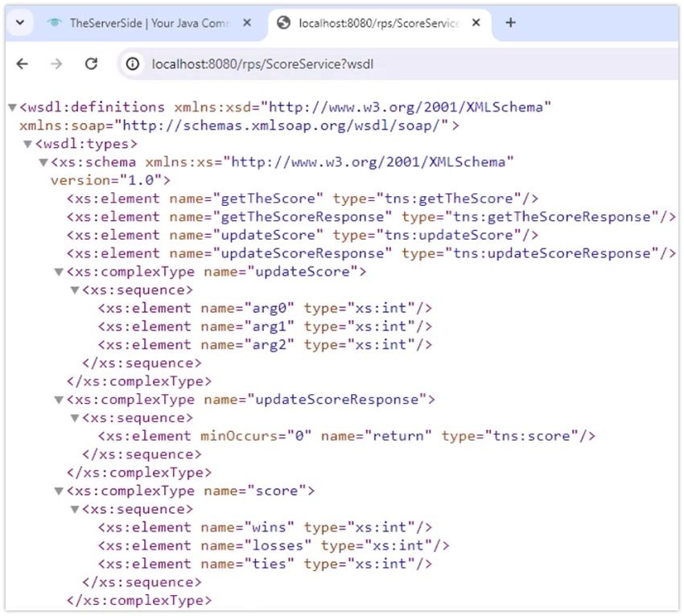
Task: Collapse the score complexType
Action: click(58, 491)
